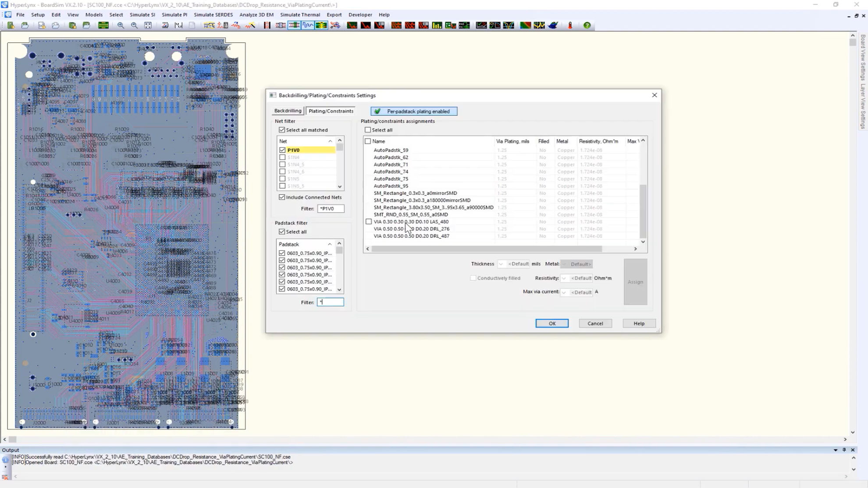The height and width of the screenshot is (488, 868).
Task: Click the Assign button
Action: click(x=635, y=282)
